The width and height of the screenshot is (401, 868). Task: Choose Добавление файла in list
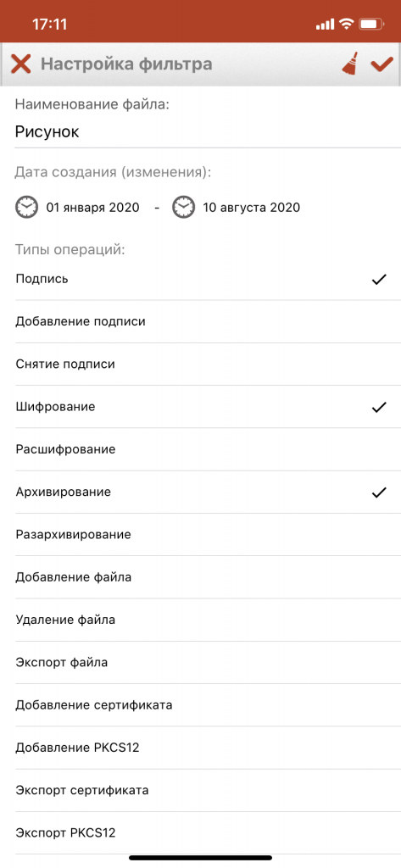200,577
